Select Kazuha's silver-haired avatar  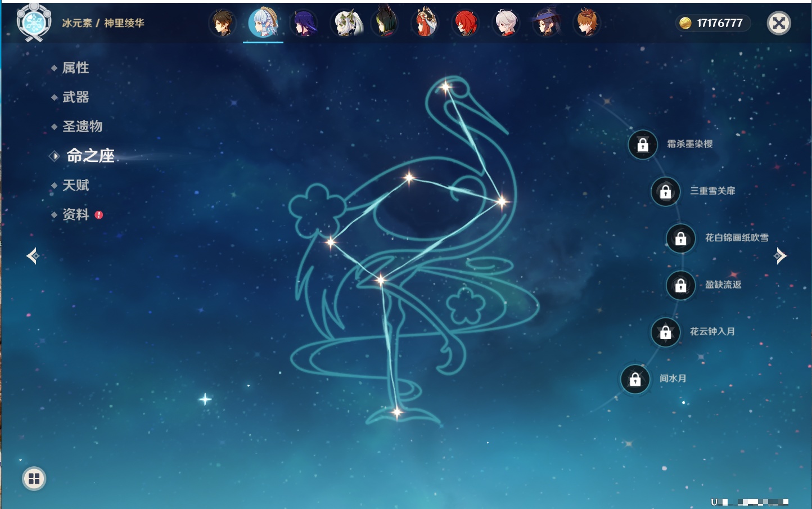point(506,23)
